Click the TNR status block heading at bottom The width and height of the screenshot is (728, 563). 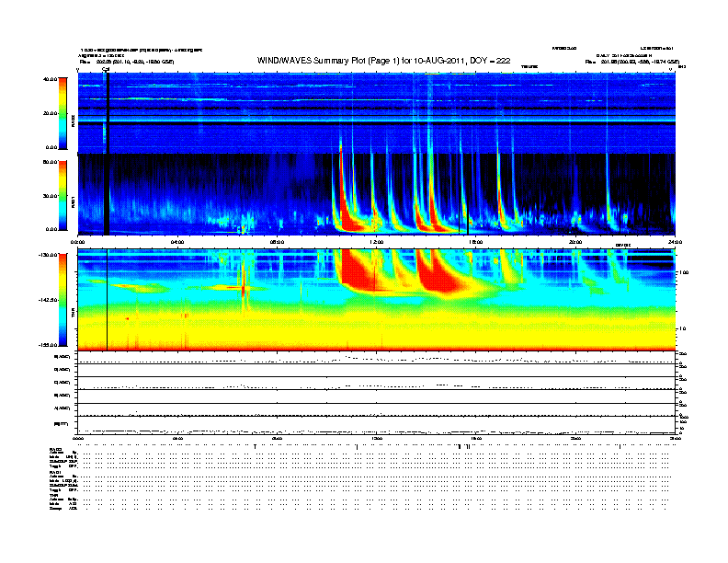pyautogui.click(x=53, y=495)
